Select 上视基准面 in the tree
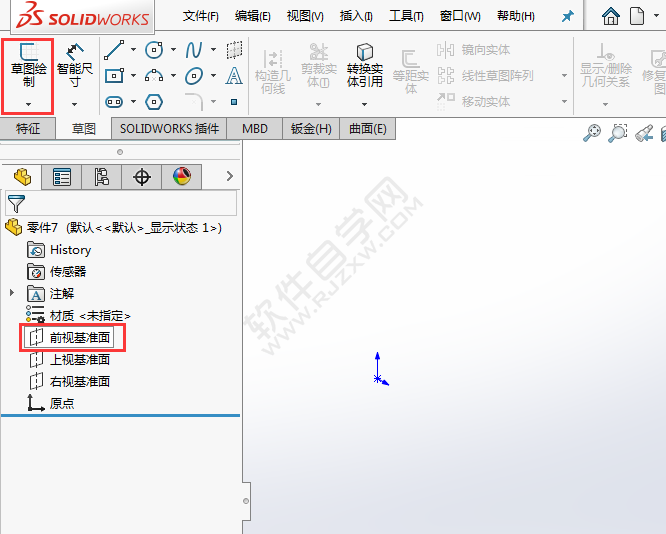The height and width of the screenshot is (534, 666). click(80, 359)
